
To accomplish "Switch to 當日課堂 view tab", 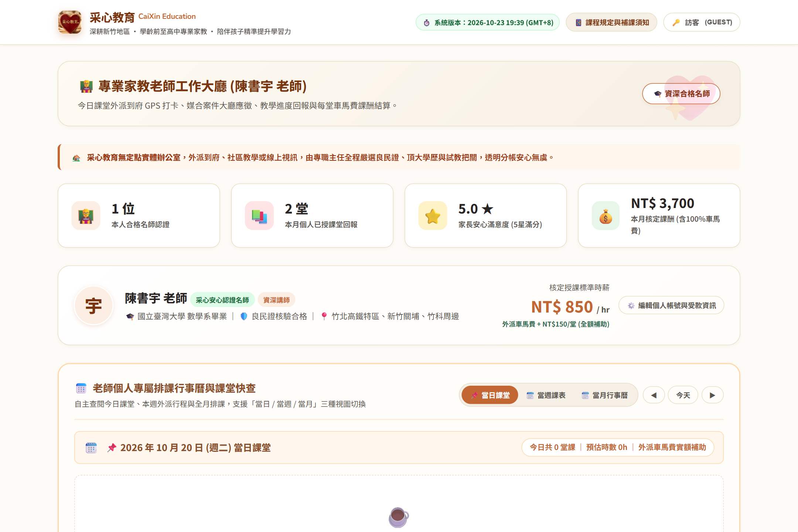I will (x=490, y=395).
